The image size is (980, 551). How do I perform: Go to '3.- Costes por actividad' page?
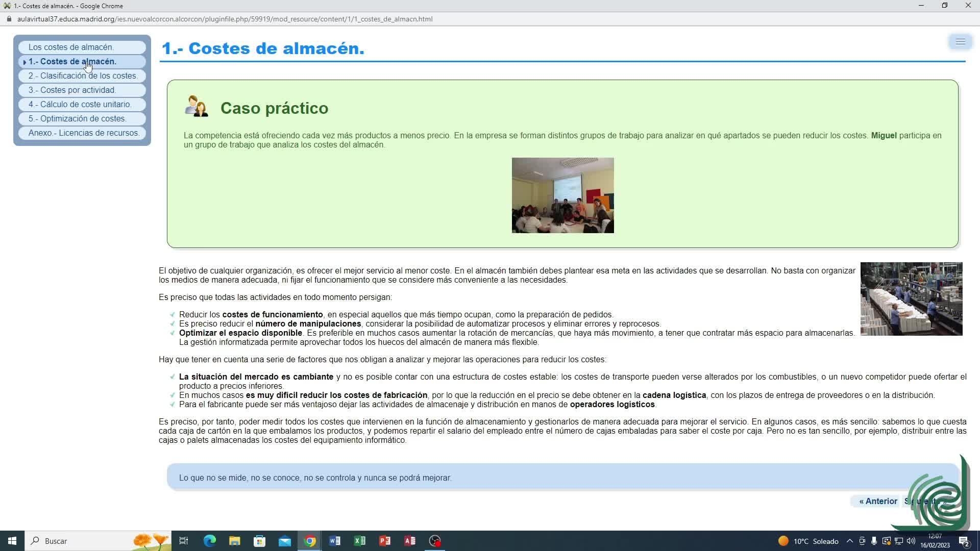(x=72, y=90)
